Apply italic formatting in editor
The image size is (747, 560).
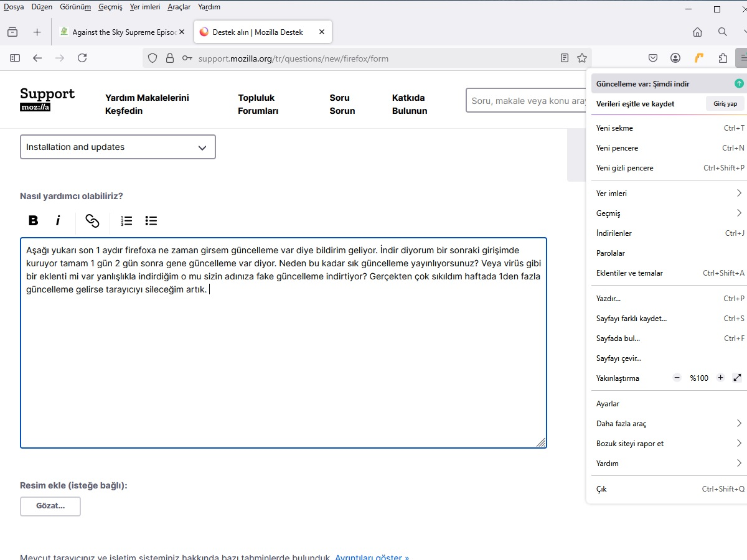[58, 220]
